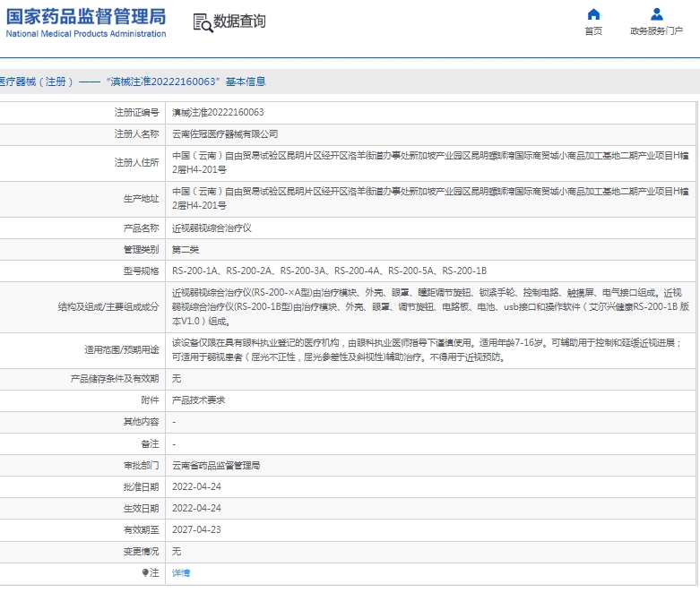This screenshot has width=700, height=593.
Task: Click the 产品技术要求 attachment cell
Action: click(199, 400)
